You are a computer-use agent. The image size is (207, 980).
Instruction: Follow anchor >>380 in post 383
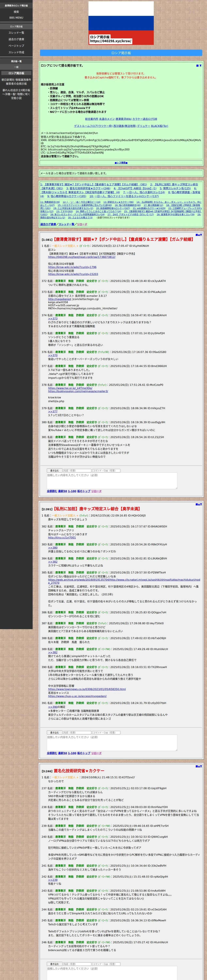click(x=53, y=548)
